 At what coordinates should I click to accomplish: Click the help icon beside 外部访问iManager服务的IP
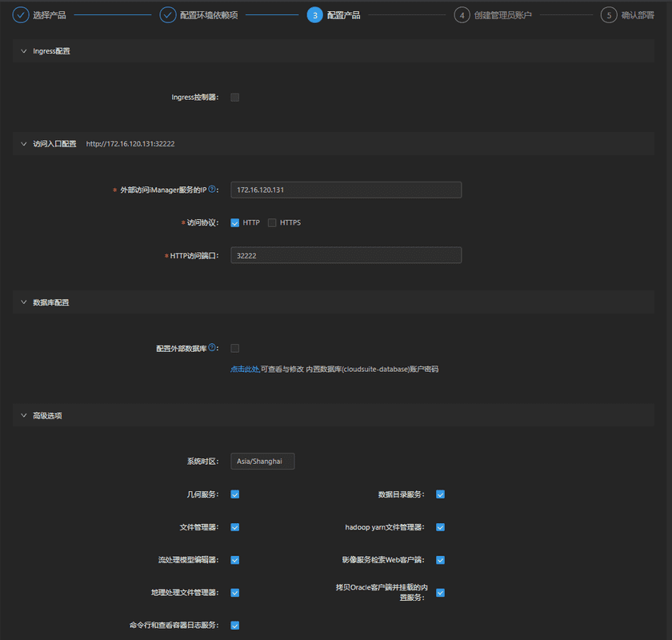[x=212, y=190]
